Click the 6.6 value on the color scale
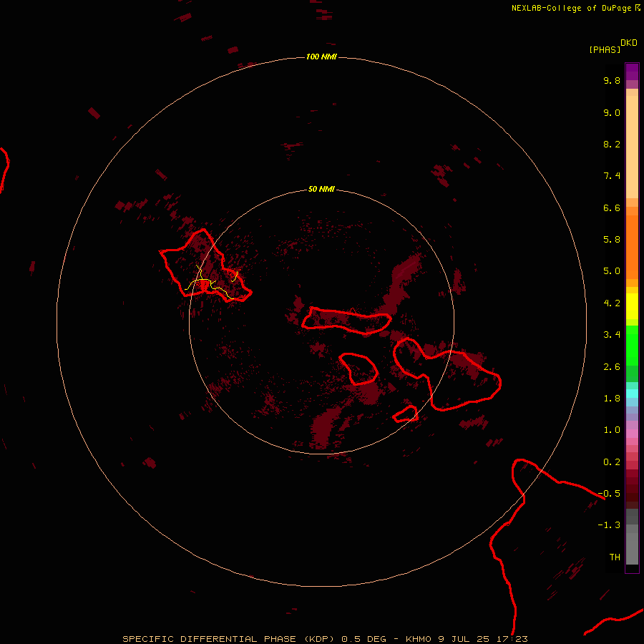Image resolution: width=644 pixels, height=644 pixels. coord(612,208)
